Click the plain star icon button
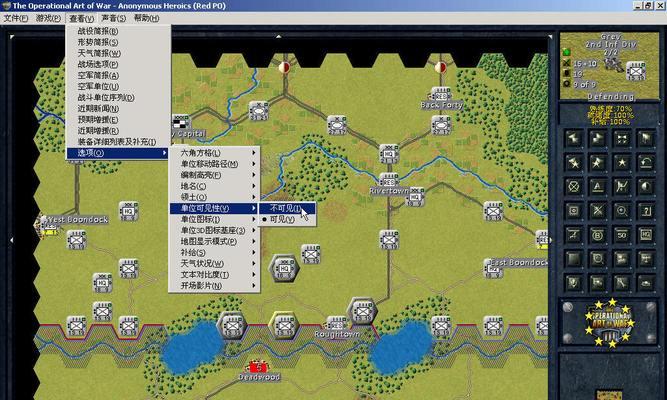The height and width of the screenshot is (400, 667). click(x=622, y=163)
